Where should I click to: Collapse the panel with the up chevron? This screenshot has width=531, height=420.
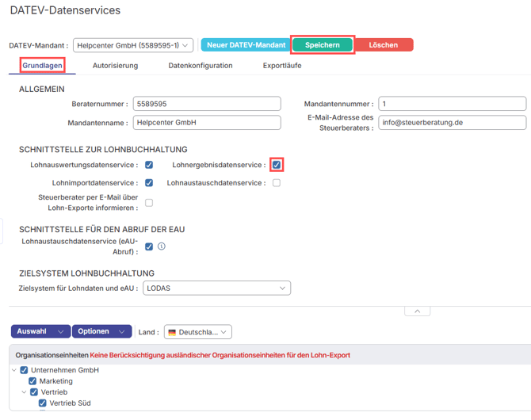[417, 311]
